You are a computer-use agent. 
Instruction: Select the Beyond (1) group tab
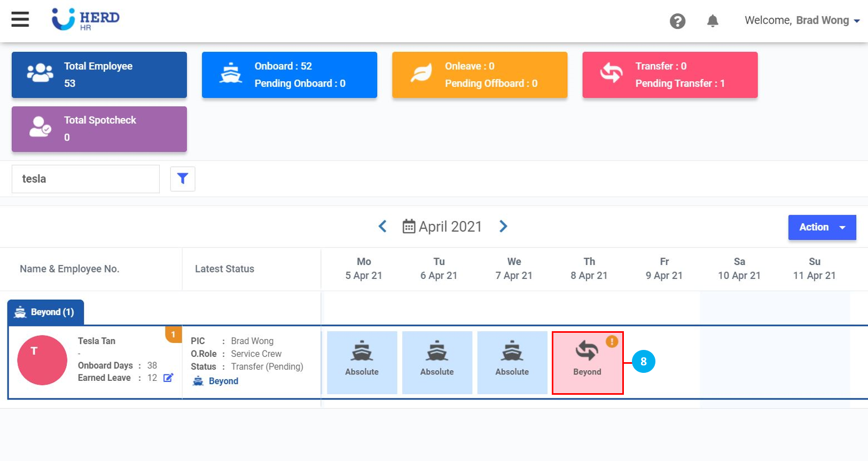click(x=46, y=312)
